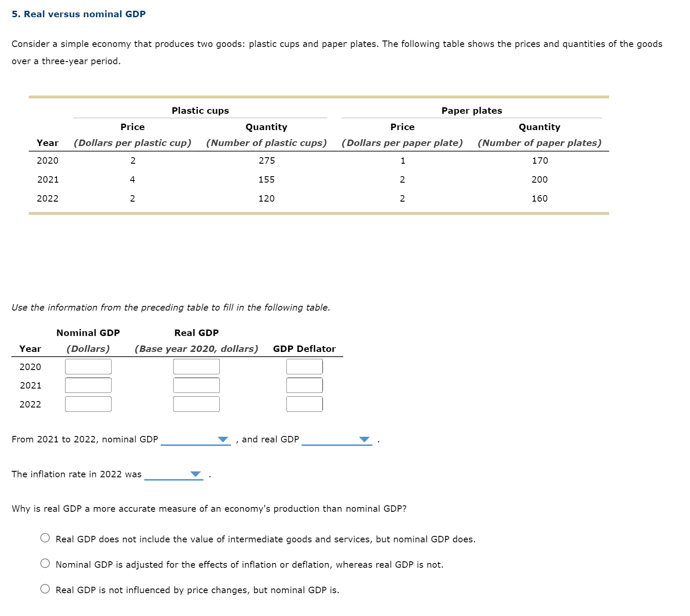Viewport: 690px width, 616px height.
Task: Click the 2021 GDP Deflator input field
Action: point(304,385)
